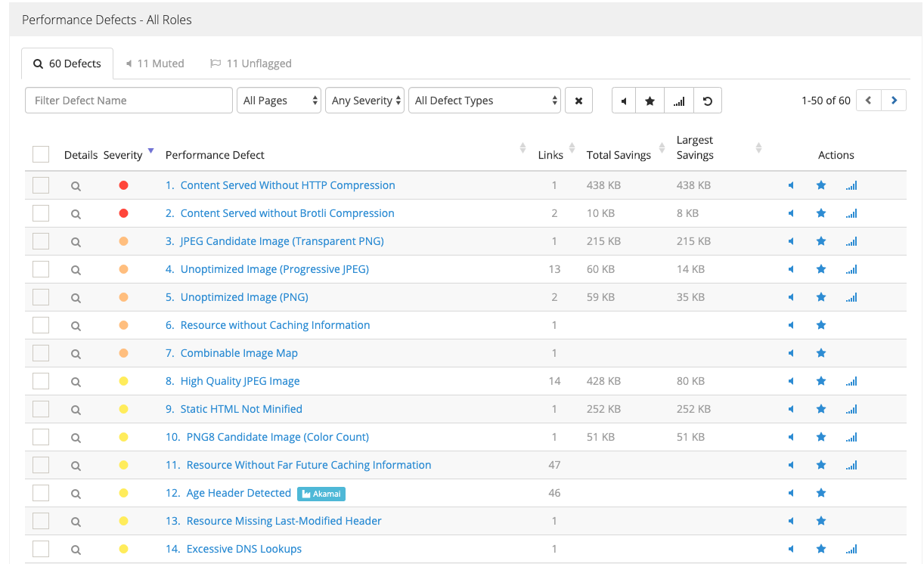Image resolution: width=924 pixels, height=564 pixels.
Task: Mute PNG8 Candidate Image (Color Count) defect
Action: click(791, 437)
